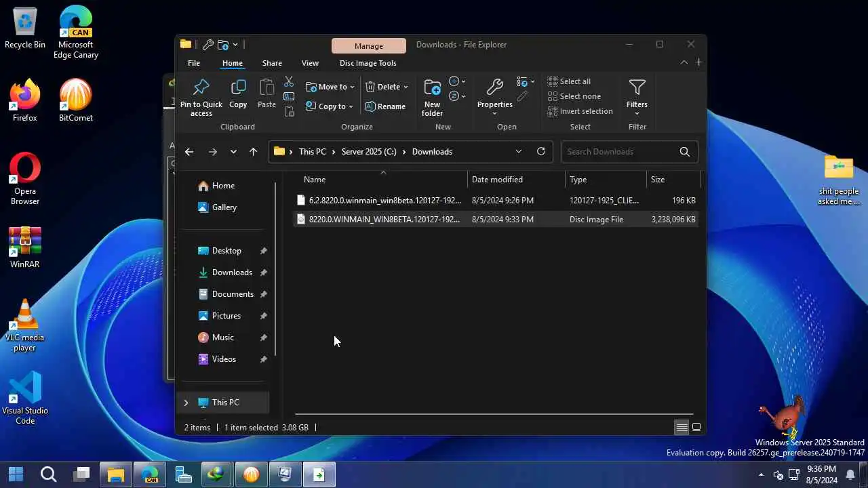Viewport: 868px width, 488px height.
Task: Click Server 2025 (C:) in address bar
Action: click(370, 152)
